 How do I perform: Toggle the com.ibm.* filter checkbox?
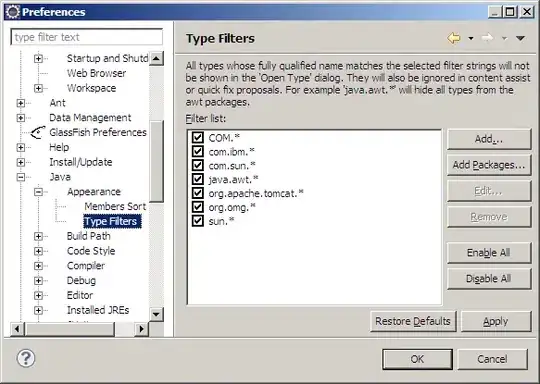point(198,151)
